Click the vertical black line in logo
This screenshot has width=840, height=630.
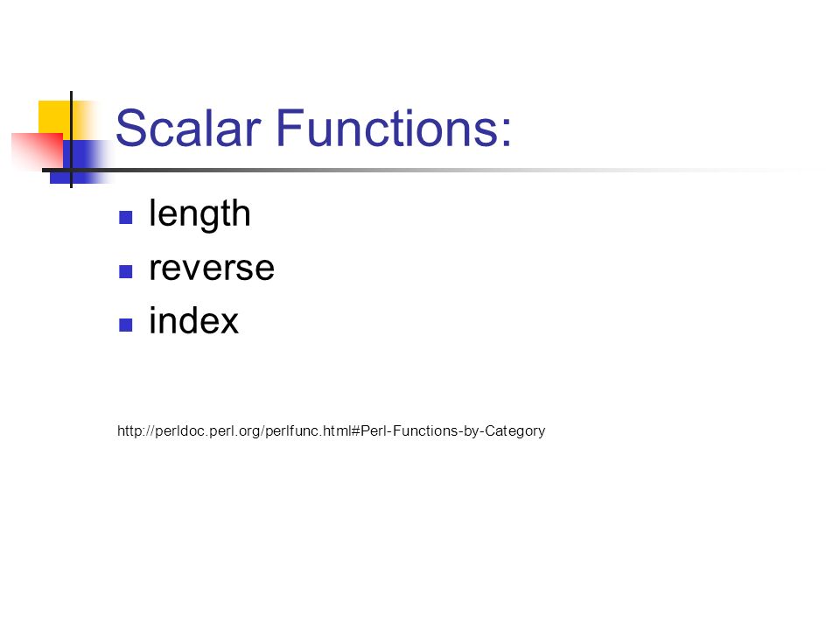click(x=71, y=139)
